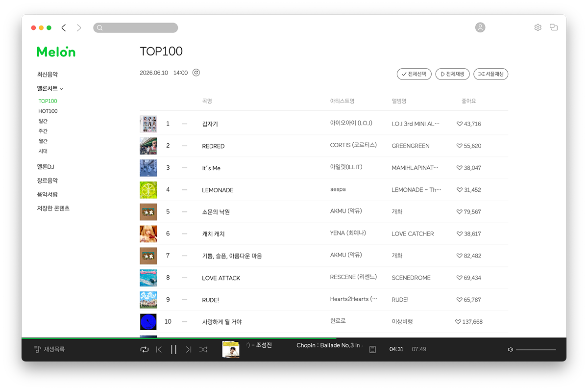This screenshot has width=588, height=390.
Task: Toggle repeat mode in player
Action: [x=144, y=349]
